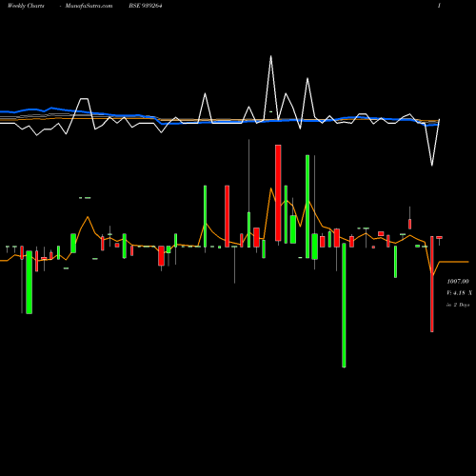Screen dimensions: 476x476
Task: Click the "BSE 939264" symbol label
Action: pos(146,6)
